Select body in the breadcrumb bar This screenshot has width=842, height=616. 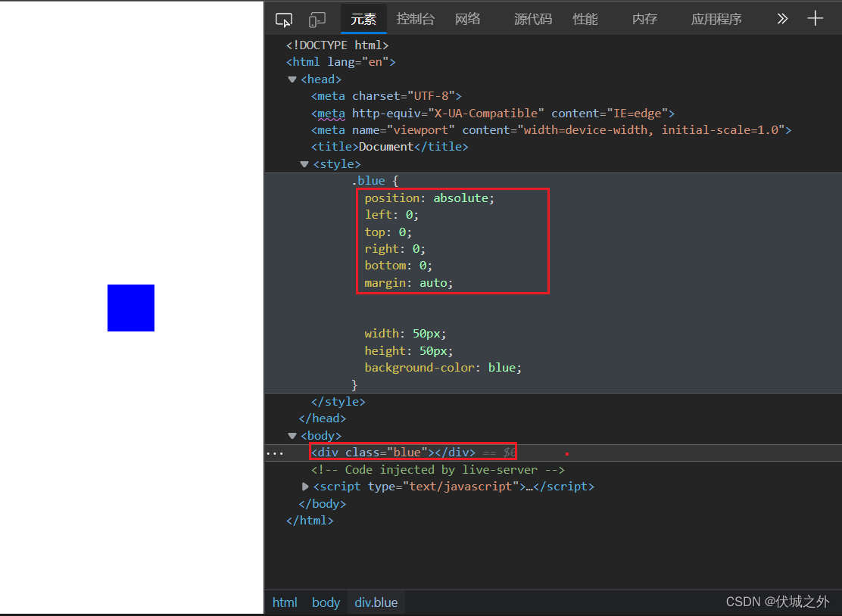[326, 602]
